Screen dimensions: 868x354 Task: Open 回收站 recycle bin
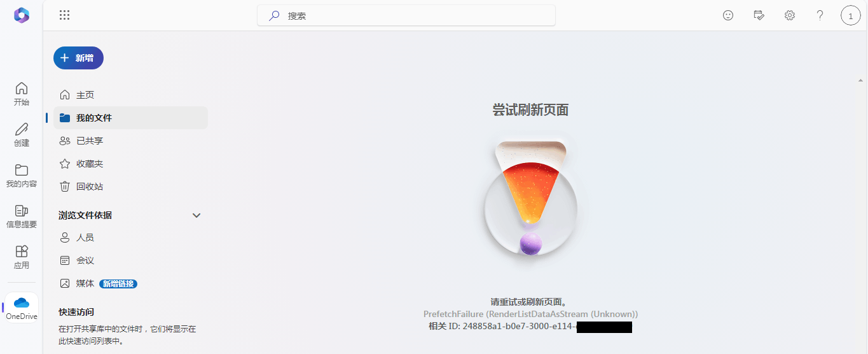click(x=130, y=187)
